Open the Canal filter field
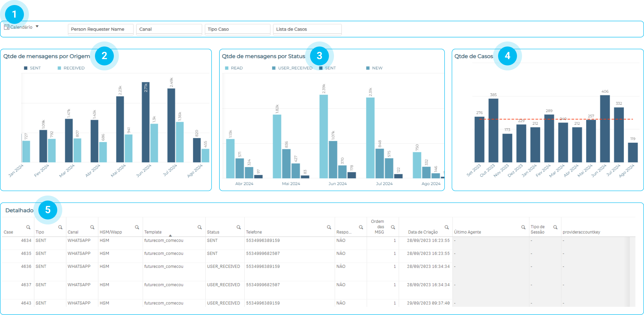The width and height of the screenshot is (644, 315). click(x=169, y=29)
